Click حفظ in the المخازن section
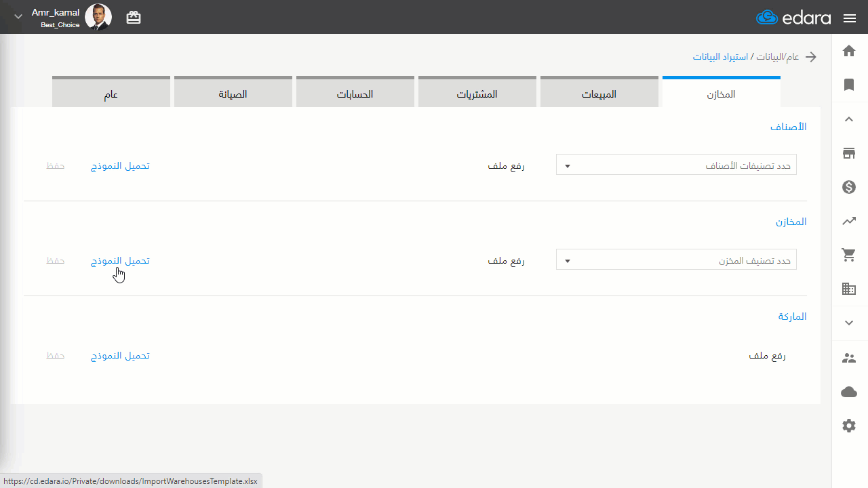 tap(56, 260)
